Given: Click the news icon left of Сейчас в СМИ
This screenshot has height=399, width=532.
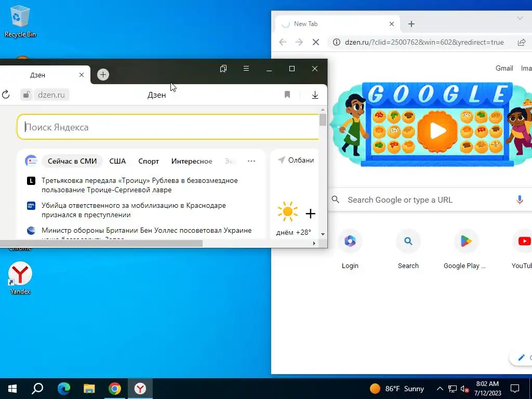Looking at the screenshot, I should [x=31, y=161].
